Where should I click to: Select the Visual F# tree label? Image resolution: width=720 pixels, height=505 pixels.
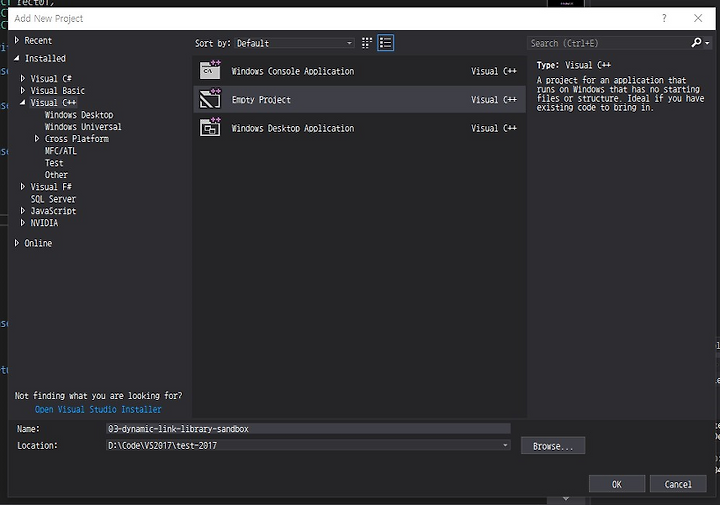[51, 186]
